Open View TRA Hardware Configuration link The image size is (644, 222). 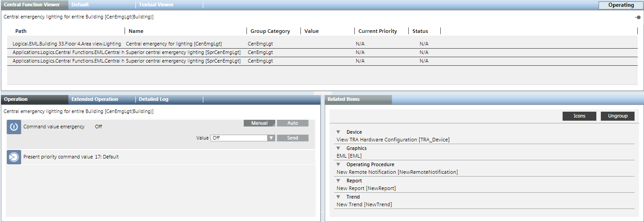[x=393, y=140]
